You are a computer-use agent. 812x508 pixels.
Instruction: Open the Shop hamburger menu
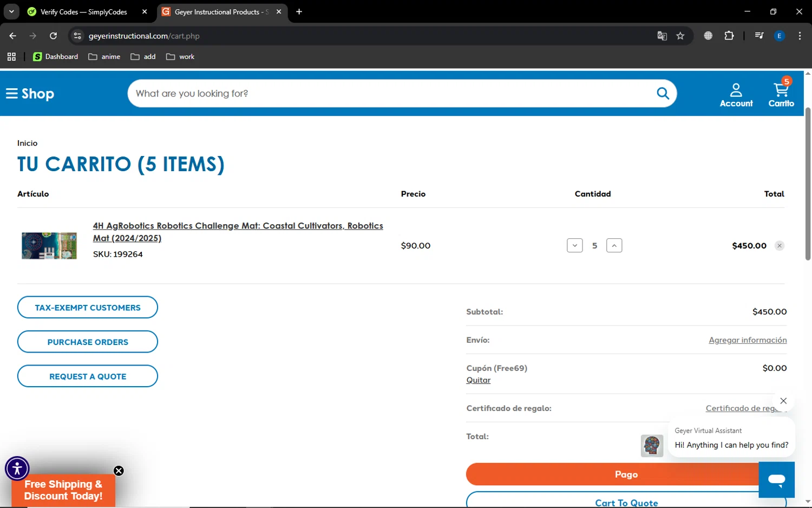click(x=30, y=94)
